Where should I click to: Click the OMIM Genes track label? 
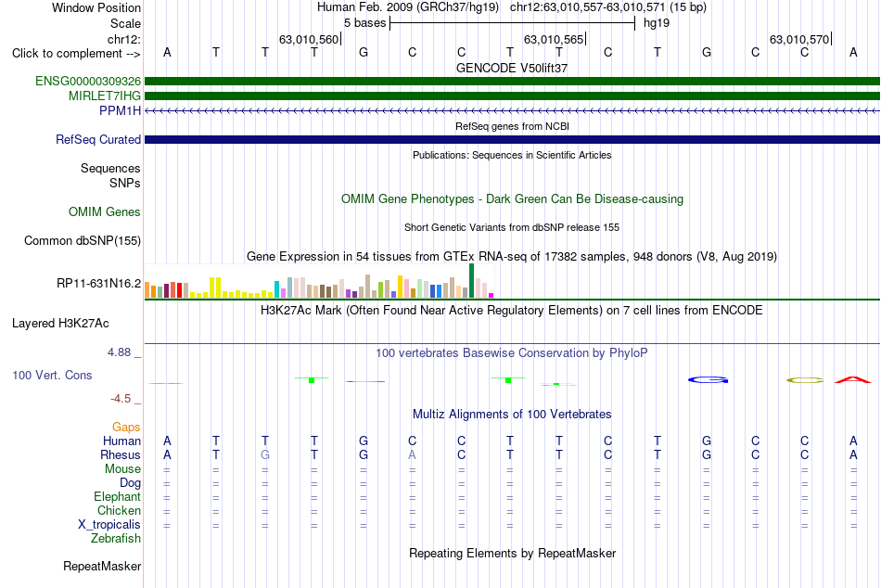(x=104, y=212)
